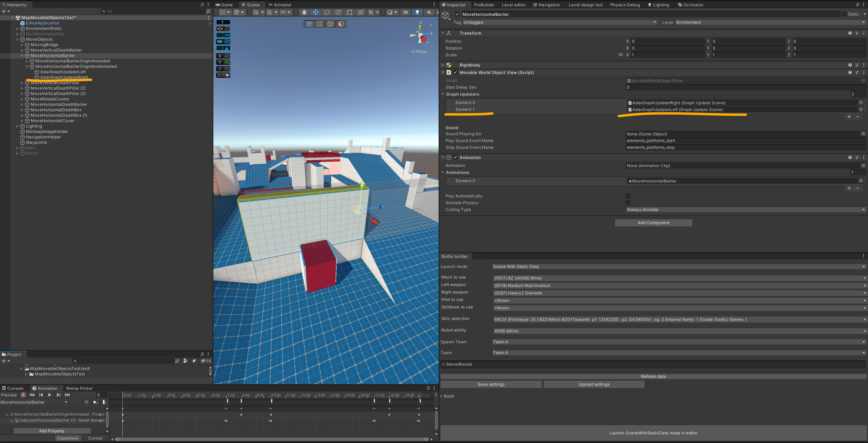Image resolution: width=868 pixels, height=443 pixels.
Task: Step to previous keyframe
Action: tap(41, 395)
